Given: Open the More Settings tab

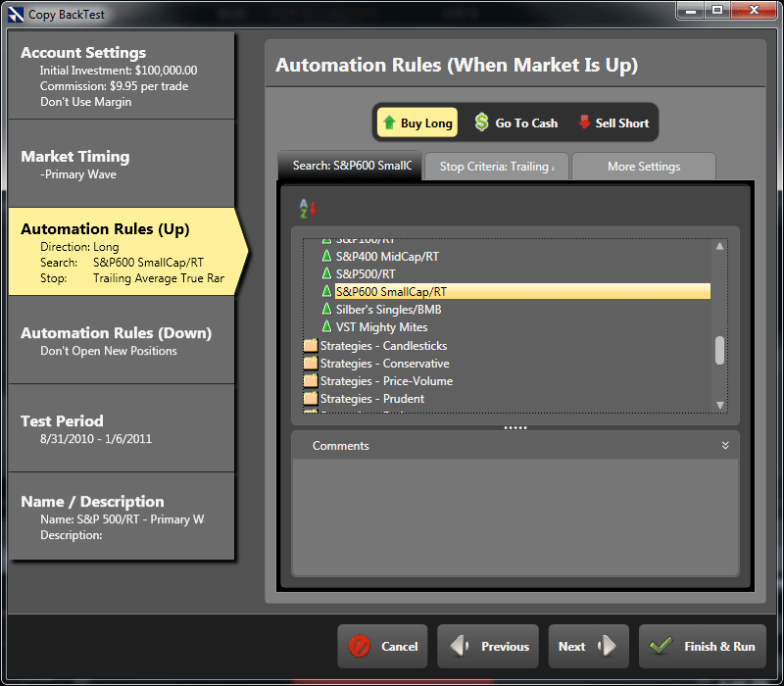Looking at the screenshot, I should (x=644, y=167).
